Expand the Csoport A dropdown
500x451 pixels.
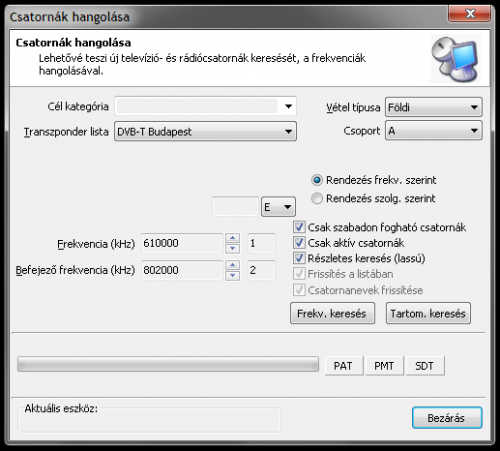pyautogui.click(x=434, y=130)
